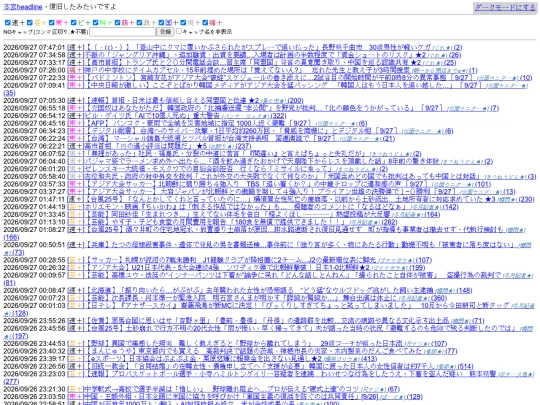540x405 pixels.
Task: Click the [芸+] tag on the 23:21:30 row
Action: 75,388
